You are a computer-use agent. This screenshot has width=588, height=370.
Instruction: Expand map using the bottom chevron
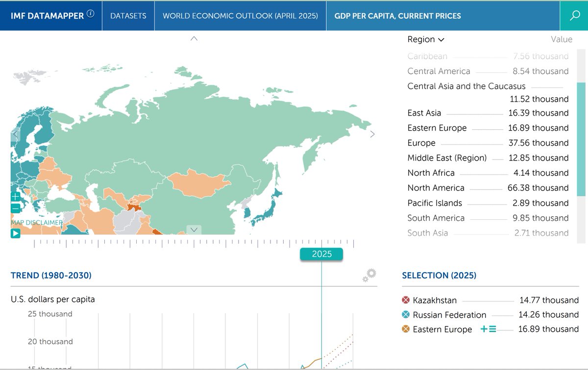pos(194,230)
